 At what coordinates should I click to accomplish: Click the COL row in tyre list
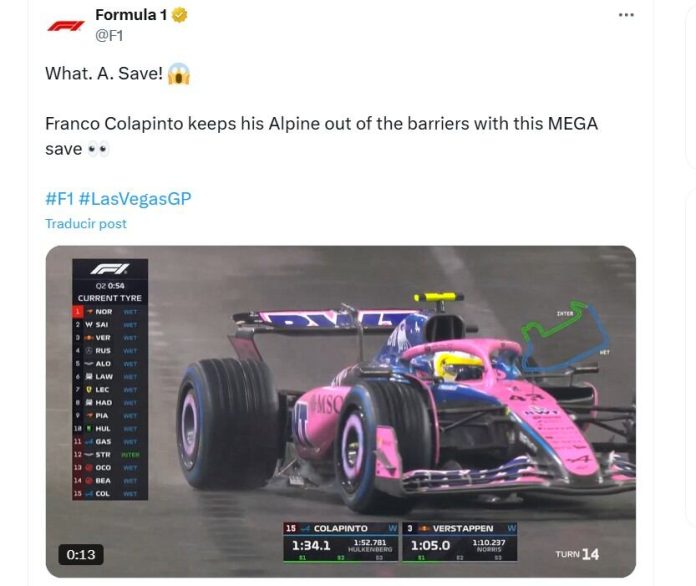click(x=110, y=493)
